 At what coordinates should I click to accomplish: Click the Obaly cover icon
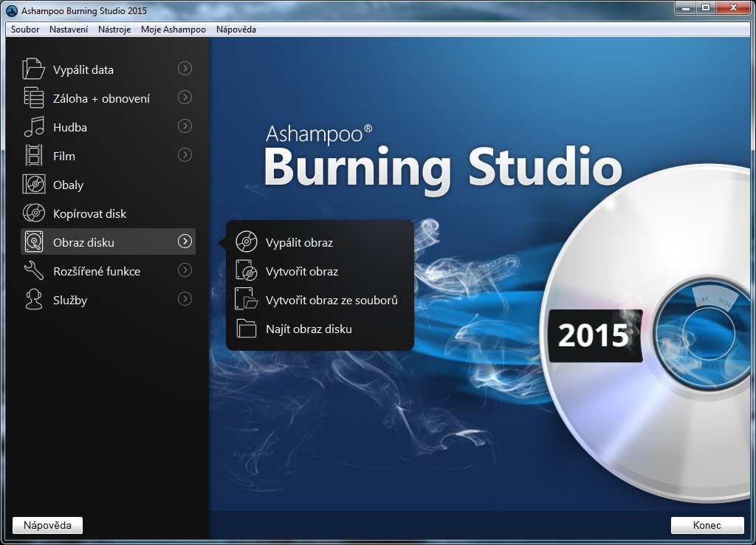pyautogui.click(x=34, y=184)
